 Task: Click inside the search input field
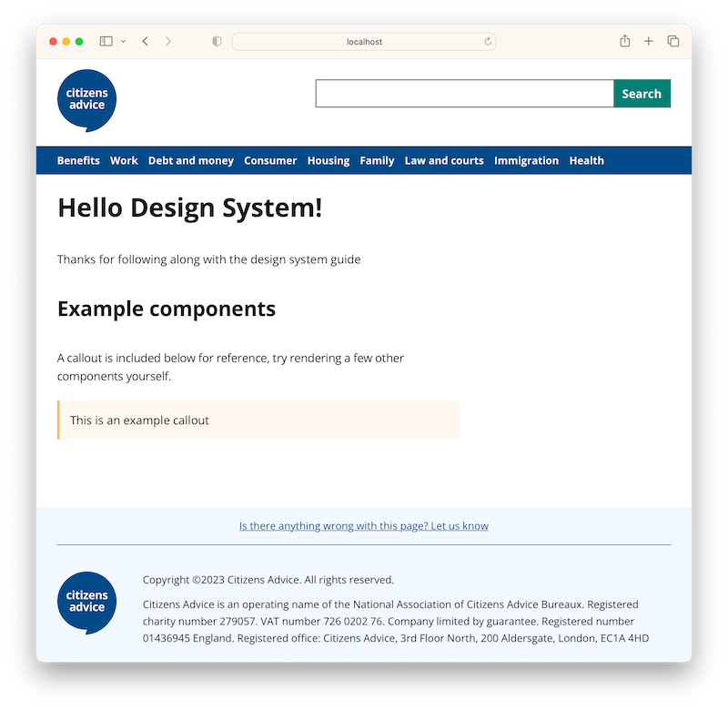[x=464, y=93]
